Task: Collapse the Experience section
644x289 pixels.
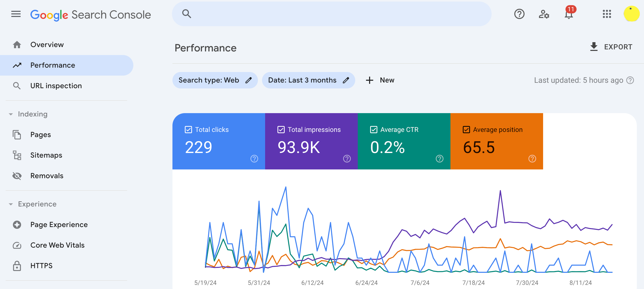Action: pos(11,204)
